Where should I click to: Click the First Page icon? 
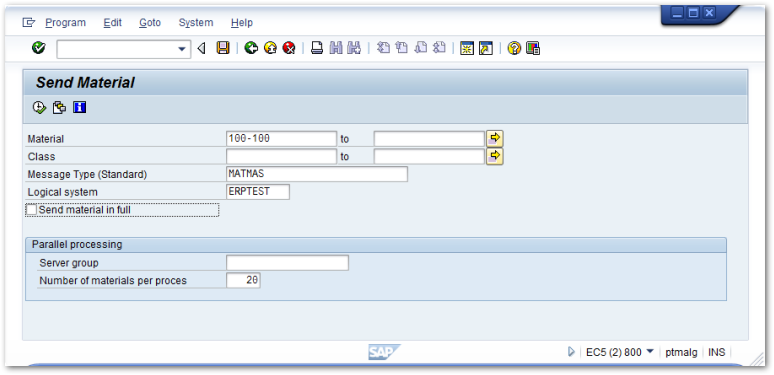tap(383, 48)
